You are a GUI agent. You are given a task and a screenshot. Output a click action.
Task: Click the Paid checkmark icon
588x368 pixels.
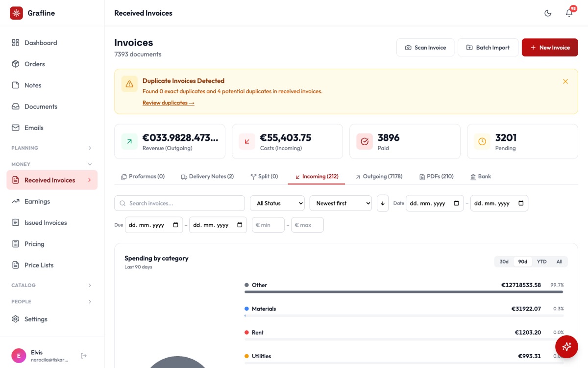365,141
